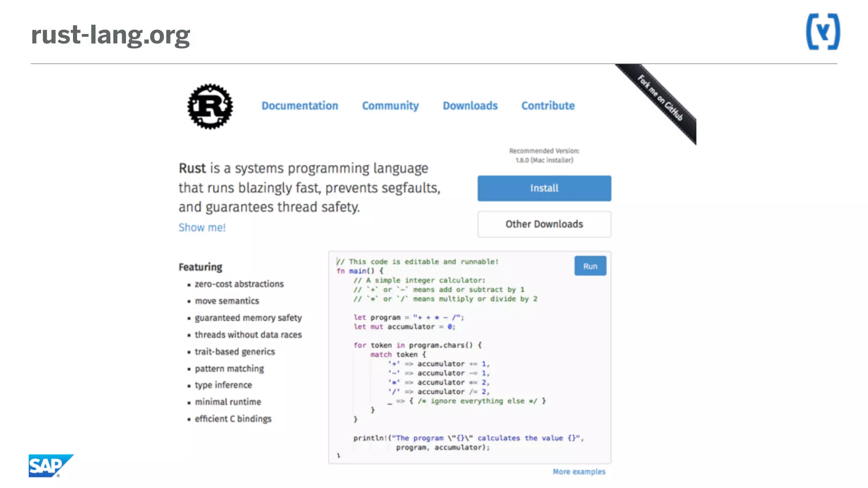Click the 'type inference' list item

pyautogui.click(x=223, y=385)
